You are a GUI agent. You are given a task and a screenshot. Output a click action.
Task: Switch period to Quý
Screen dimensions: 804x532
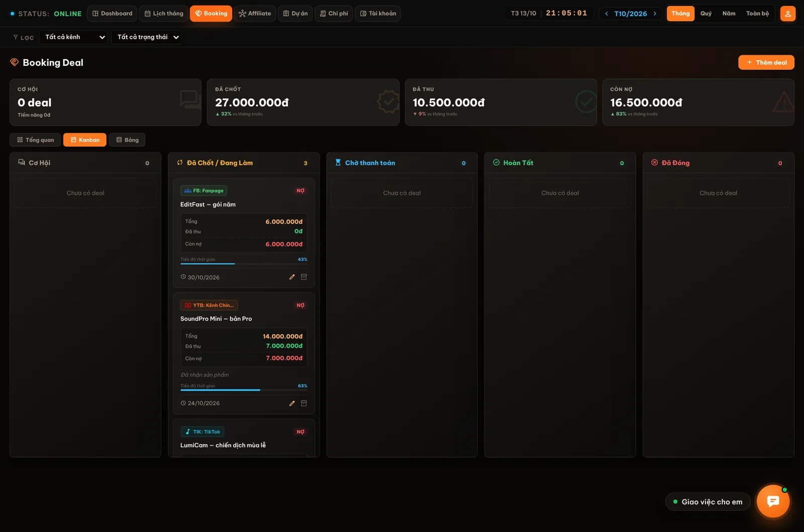[706, 14]
